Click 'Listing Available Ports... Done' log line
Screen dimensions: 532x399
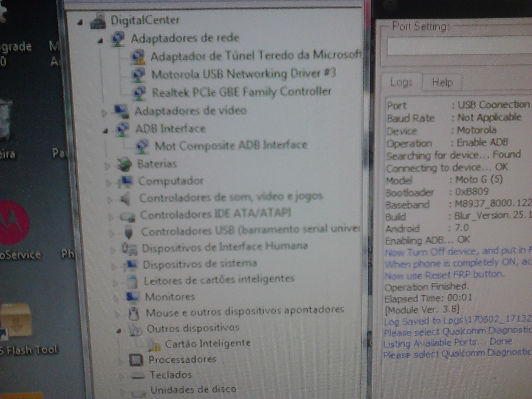click(x=448, y=342)
